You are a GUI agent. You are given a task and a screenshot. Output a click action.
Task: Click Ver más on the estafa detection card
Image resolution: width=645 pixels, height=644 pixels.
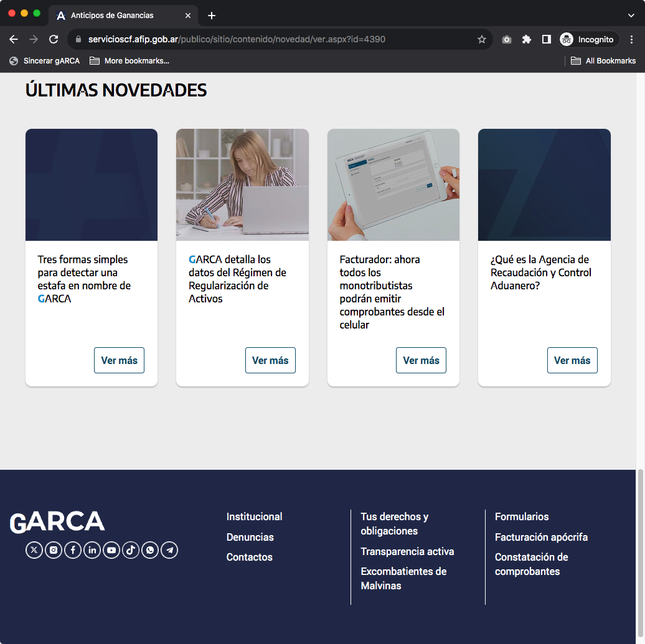click(120, 360)
